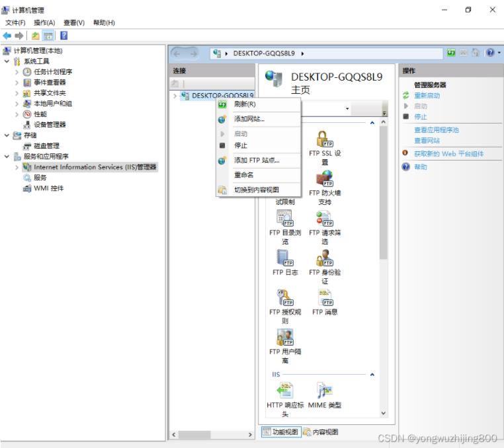
Task: Click 查看应用程序池 link
Action: coord(436,130)
